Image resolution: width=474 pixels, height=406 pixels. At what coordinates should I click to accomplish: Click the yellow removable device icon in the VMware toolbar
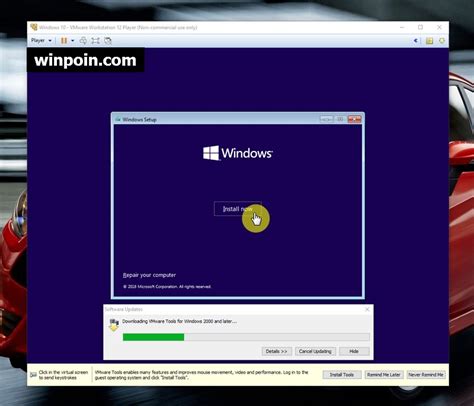(429, 41)
